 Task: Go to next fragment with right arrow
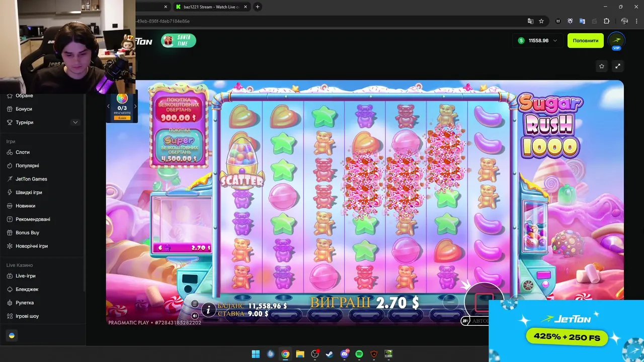coord(135,107)
